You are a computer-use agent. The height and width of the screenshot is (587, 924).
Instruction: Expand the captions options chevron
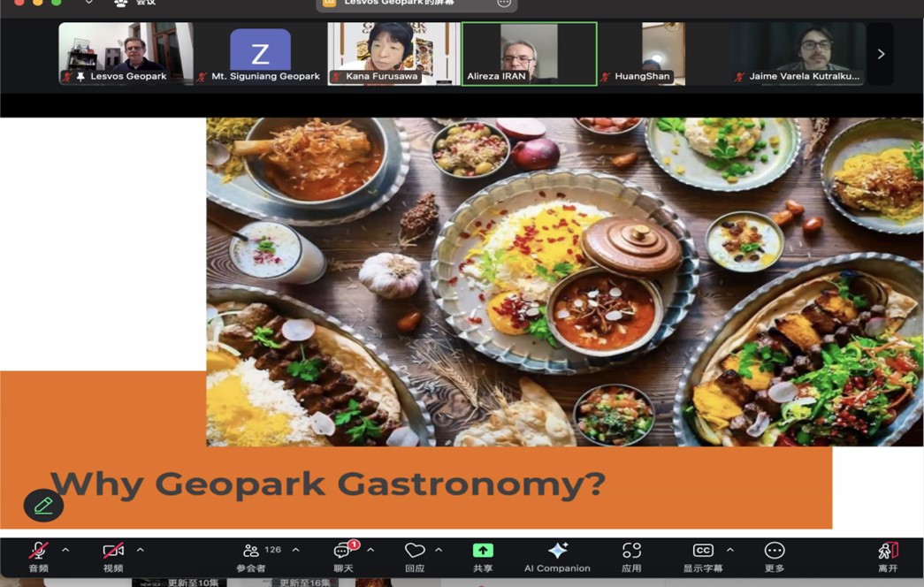729,550
